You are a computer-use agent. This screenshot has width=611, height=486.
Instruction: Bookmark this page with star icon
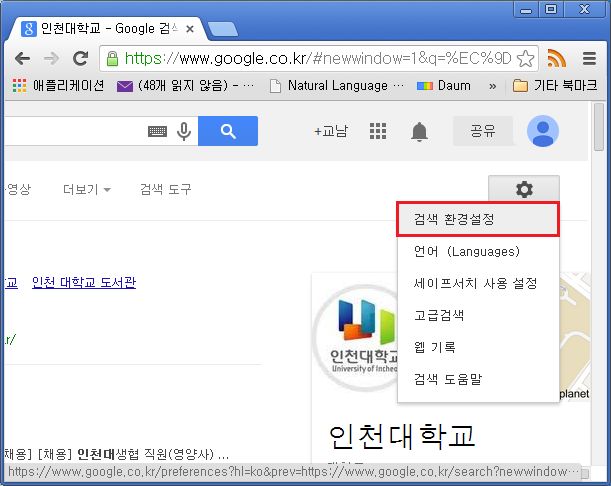(x=525, y=59)
